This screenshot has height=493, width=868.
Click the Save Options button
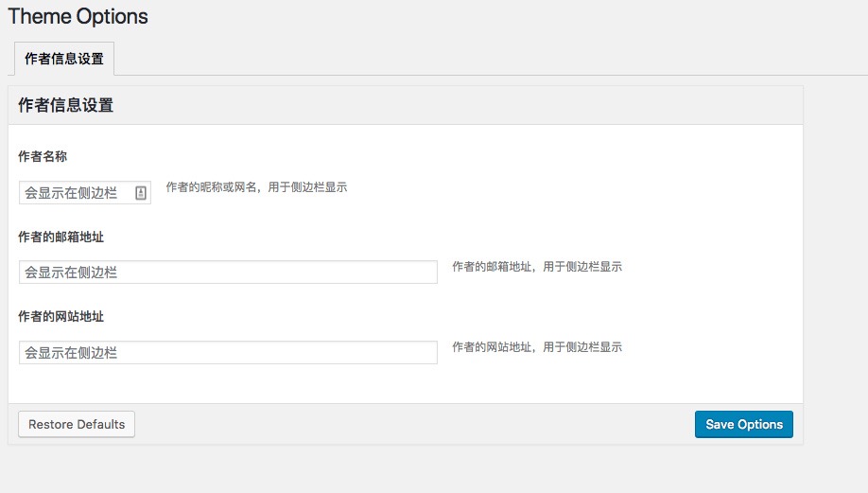pyautogui.click(x=744, y=424)
